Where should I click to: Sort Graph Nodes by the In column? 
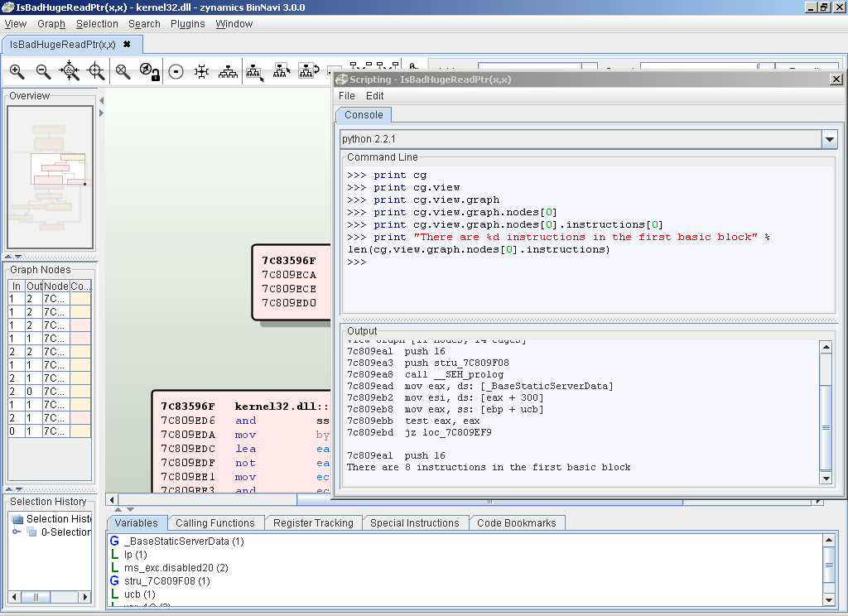tap(17, 286)
